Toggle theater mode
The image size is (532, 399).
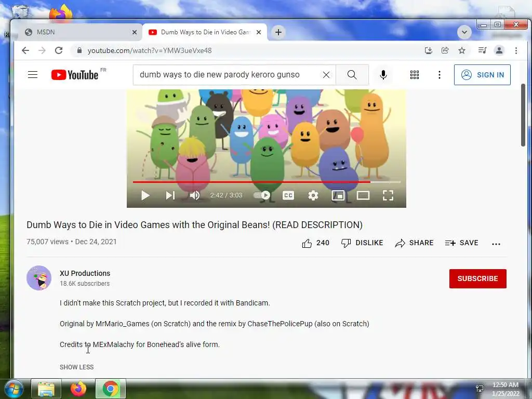click(x=363, y=195)
